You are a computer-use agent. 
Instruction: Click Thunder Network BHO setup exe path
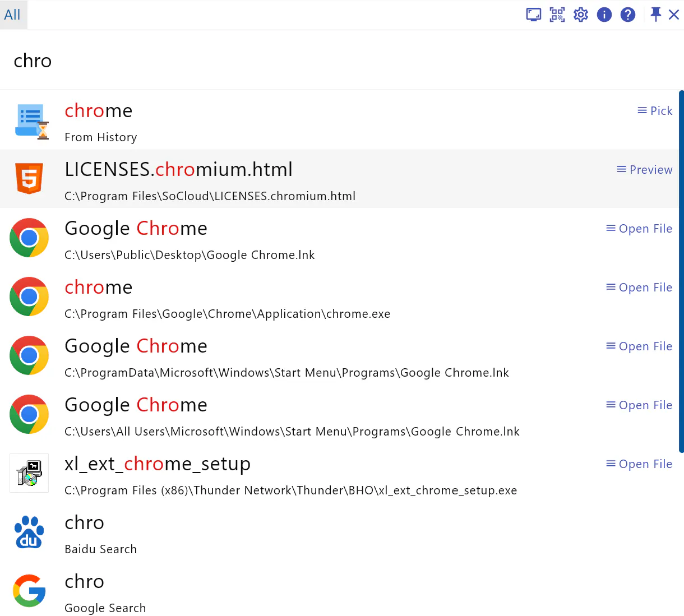pyautogui.click(x=291, y=490)
